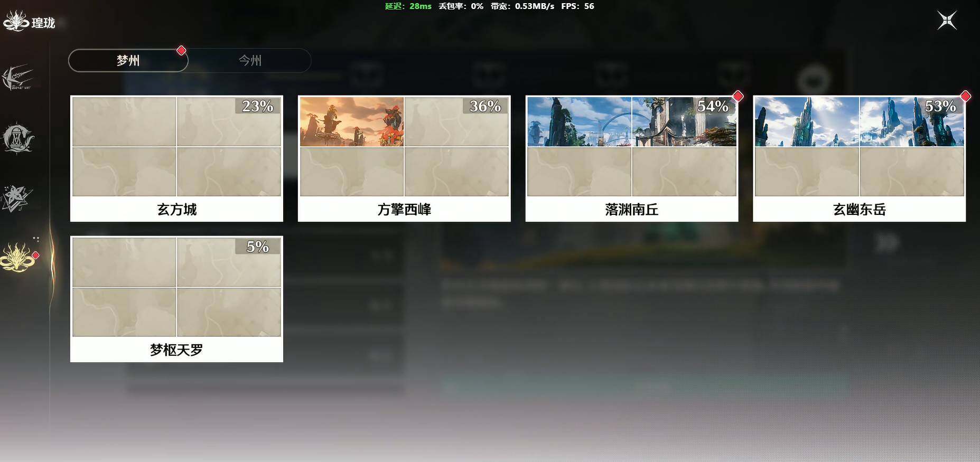980x462 pixels.
Task: Select the star-shaped sidebar icon
Action: [x=16, y=198]
